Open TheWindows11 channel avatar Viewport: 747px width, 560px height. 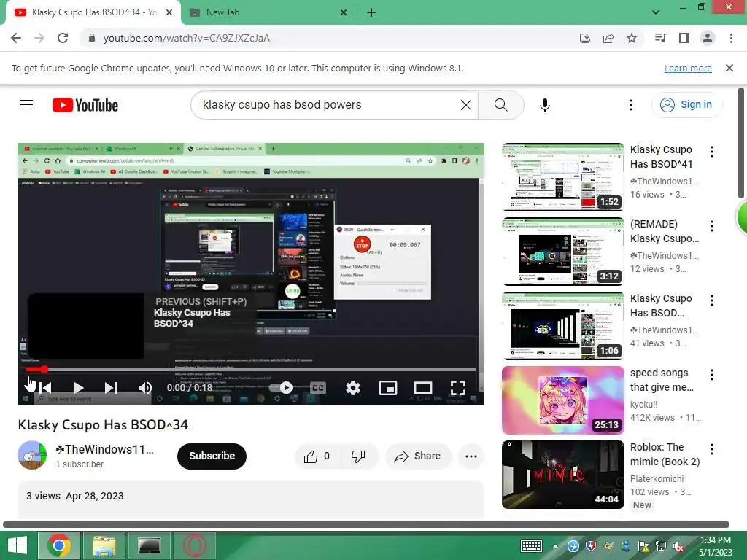point(32,455)
